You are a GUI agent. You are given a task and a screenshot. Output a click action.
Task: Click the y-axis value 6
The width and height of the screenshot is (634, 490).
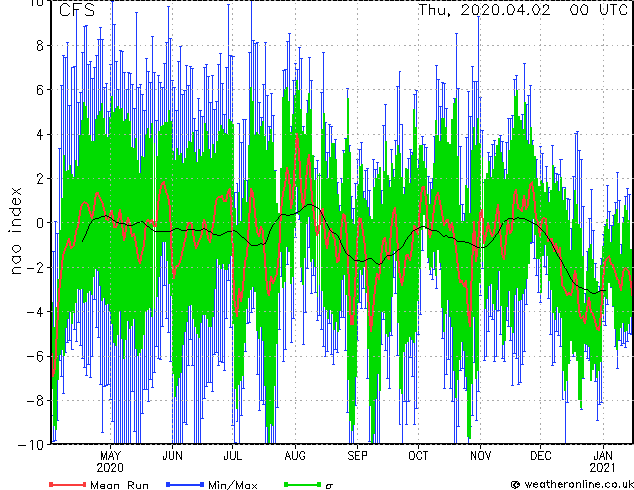point(40,90)
